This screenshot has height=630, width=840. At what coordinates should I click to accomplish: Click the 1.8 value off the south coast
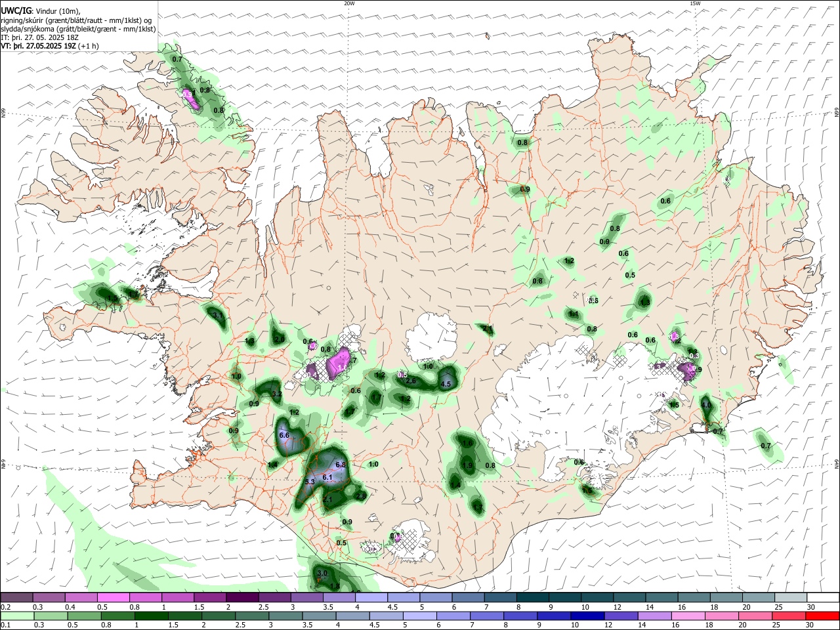tap(335, 586)
